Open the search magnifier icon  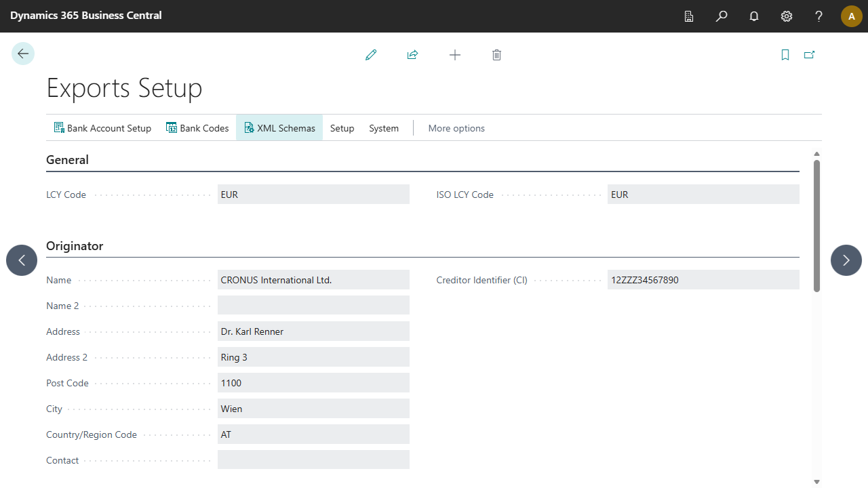click(722, 16)
